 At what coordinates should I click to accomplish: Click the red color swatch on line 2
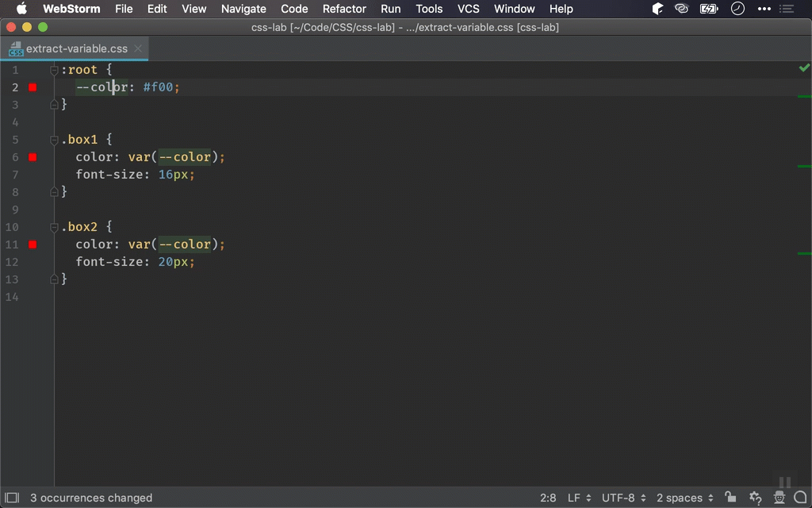pos(33,87)
